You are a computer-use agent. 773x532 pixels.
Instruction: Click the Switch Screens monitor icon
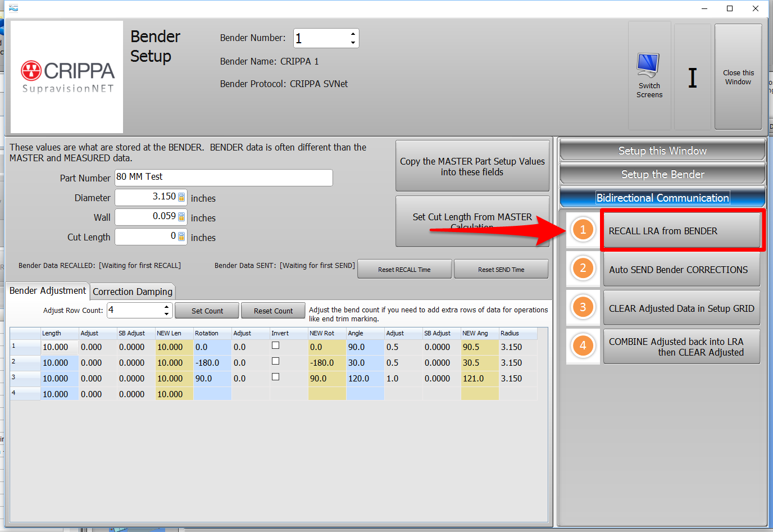pos(648,66)
